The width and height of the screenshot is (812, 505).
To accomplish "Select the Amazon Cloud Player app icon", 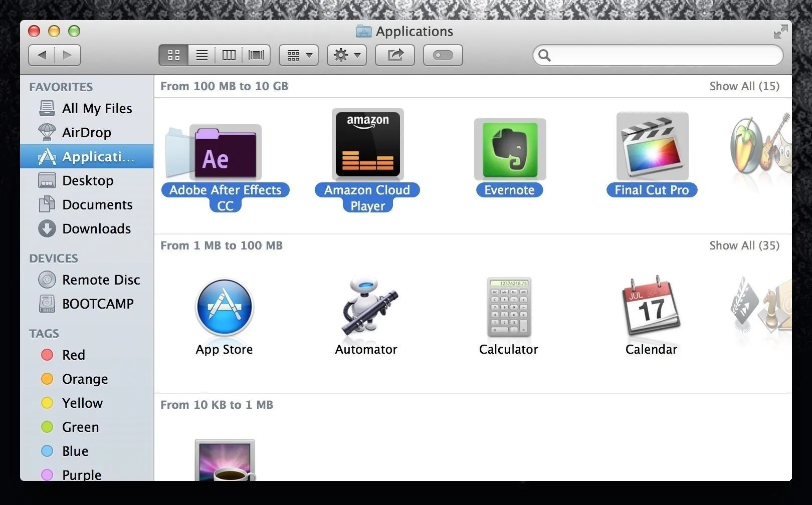I will [368, 145].
